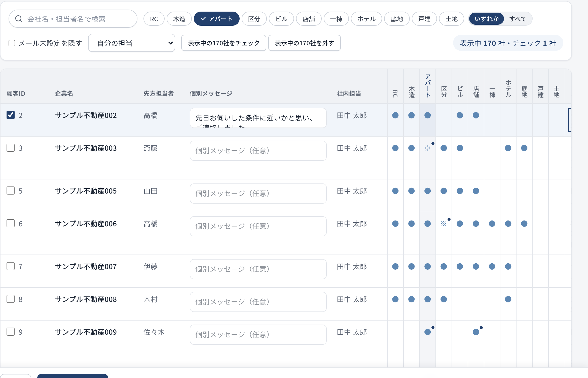Viewport: 588px width, 378px height.
Task: Click the 店舗 dot for サンプル不動産002
Action: click(x=476, y=115)
